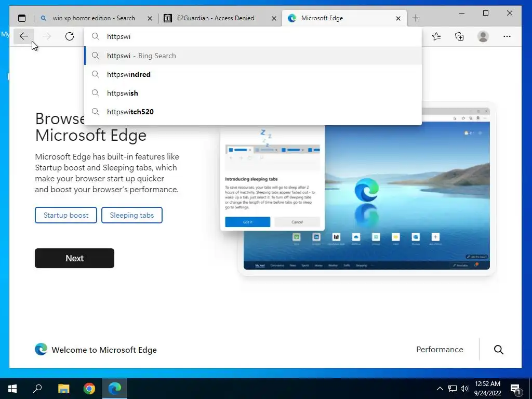This screenshot has width=532, height=399.
Task: Open the Windows Start menu
Action: (x=12, y=389)
